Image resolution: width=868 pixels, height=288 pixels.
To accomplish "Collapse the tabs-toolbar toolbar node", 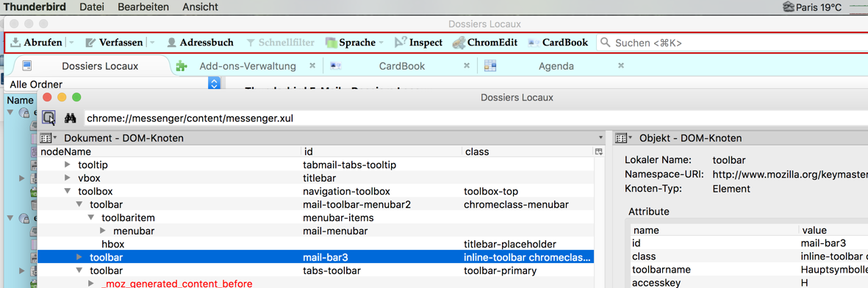I will point(79,271).
